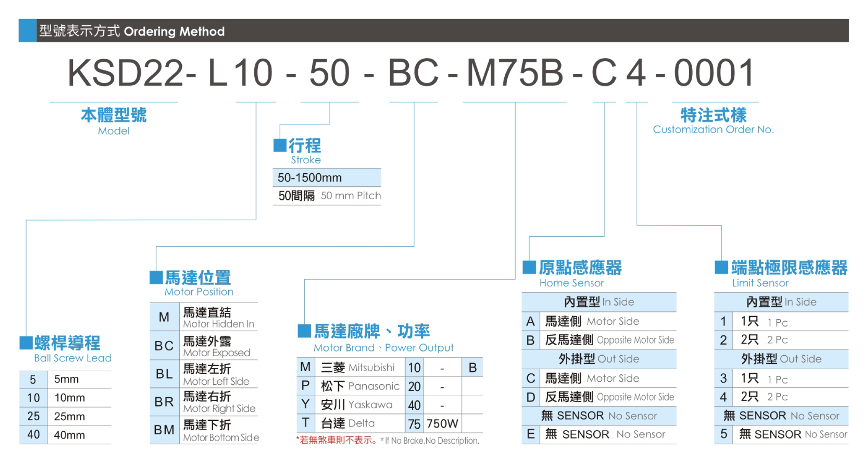
Task: Click the 'Ordering Method' header title
Action: click(174, 31)
